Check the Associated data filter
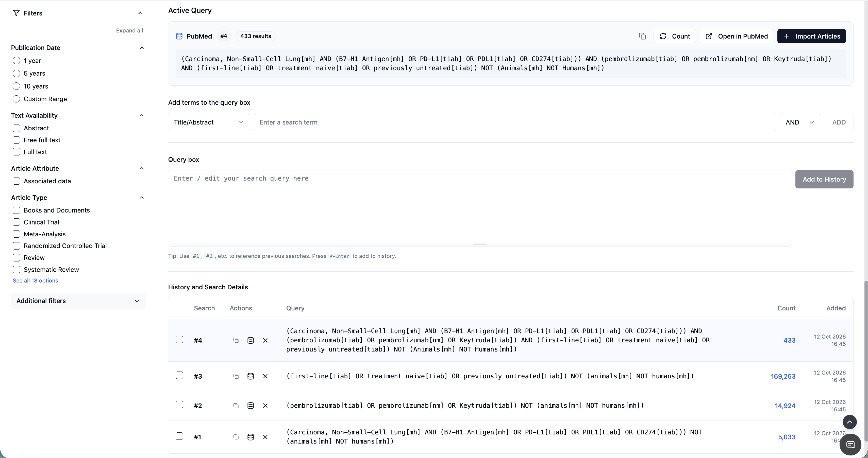Screen dimensions: 868x458 coord(16,181)
